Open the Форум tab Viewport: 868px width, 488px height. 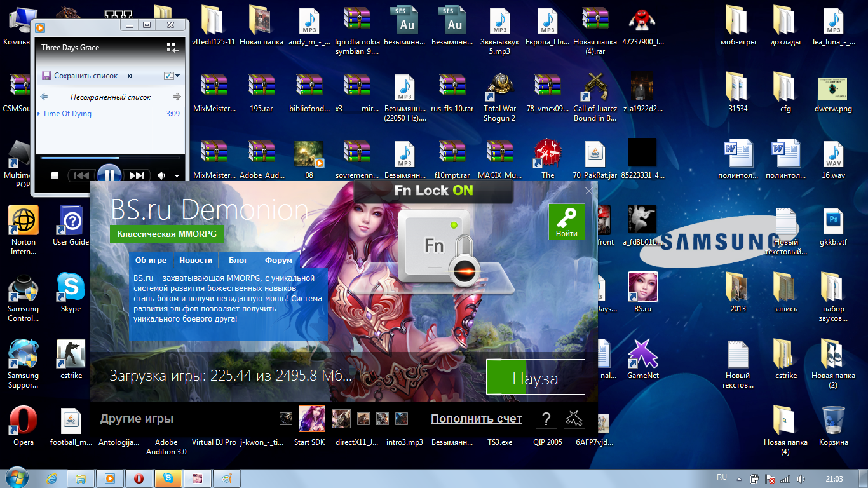(278, 260)
